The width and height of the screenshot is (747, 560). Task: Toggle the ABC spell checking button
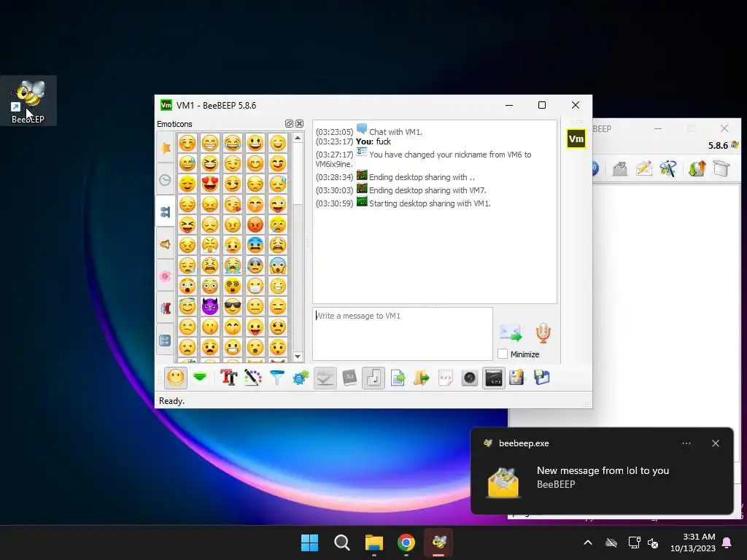[325, 378]
